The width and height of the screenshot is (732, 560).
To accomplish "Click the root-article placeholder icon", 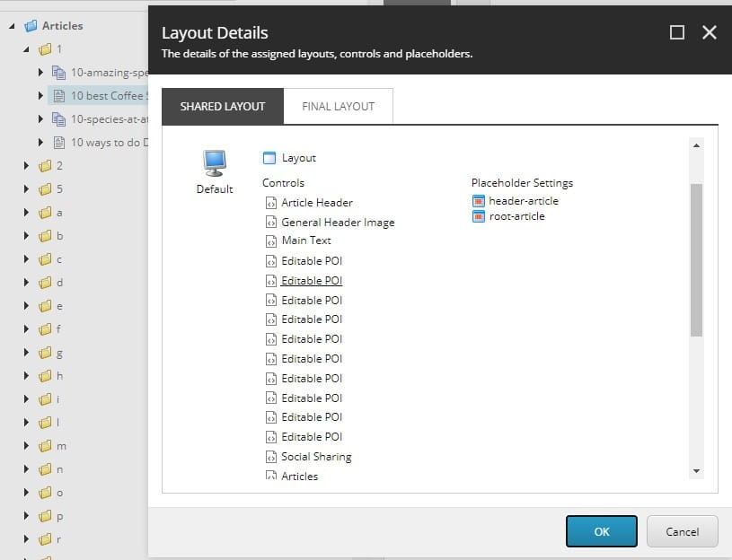I will 479,216.
